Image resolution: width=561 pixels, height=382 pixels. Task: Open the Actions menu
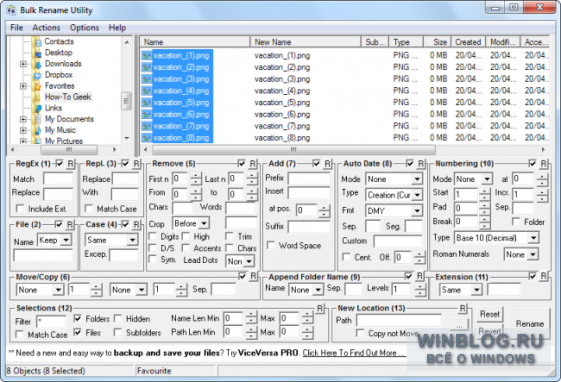click(46, 28)
